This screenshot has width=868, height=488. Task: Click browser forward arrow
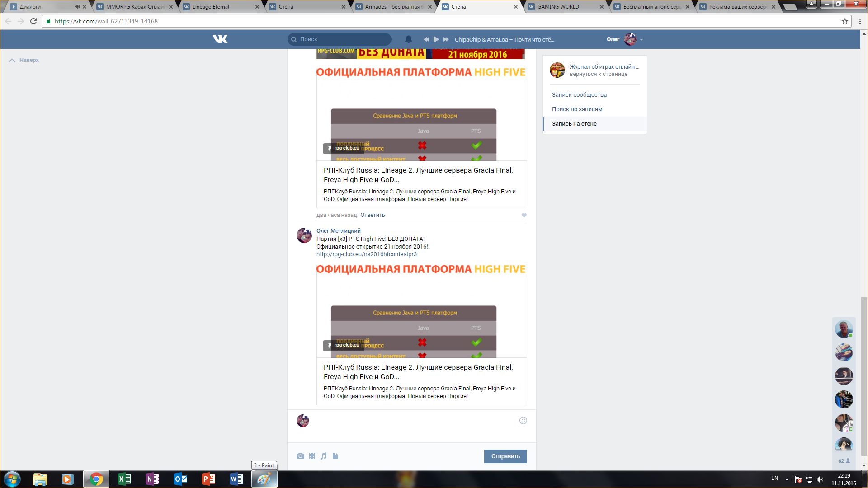(21, 21)
